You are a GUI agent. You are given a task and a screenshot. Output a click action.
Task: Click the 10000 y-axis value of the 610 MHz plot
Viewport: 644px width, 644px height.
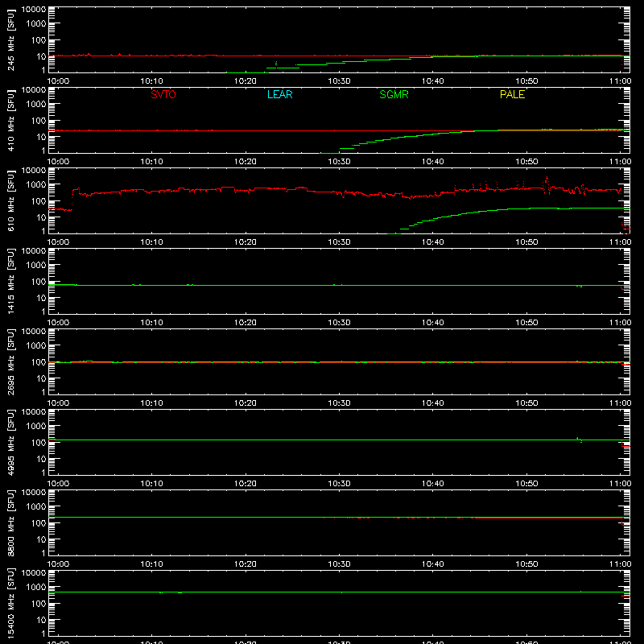point(34,171)
